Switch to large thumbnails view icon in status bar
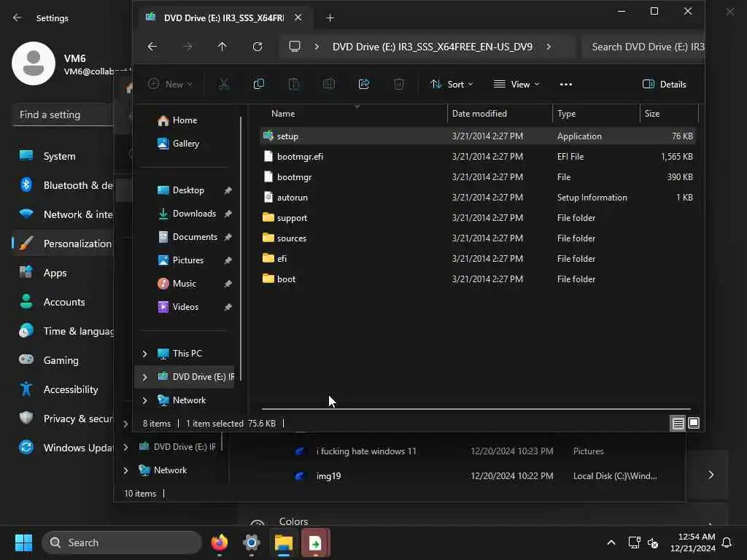The height and width of the screenshot is (560, 747). click(x=694, y=424)
